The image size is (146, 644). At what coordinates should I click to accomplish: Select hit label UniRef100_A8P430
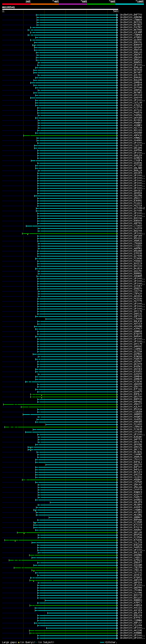click(131, 135)
